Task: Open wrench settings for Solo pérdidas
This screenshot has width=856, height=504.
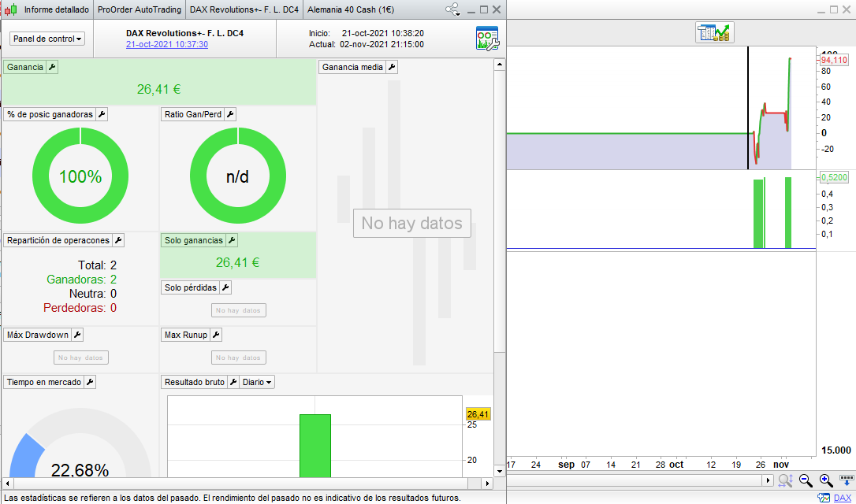Action: pyautogui.click(x=225, y=287)
